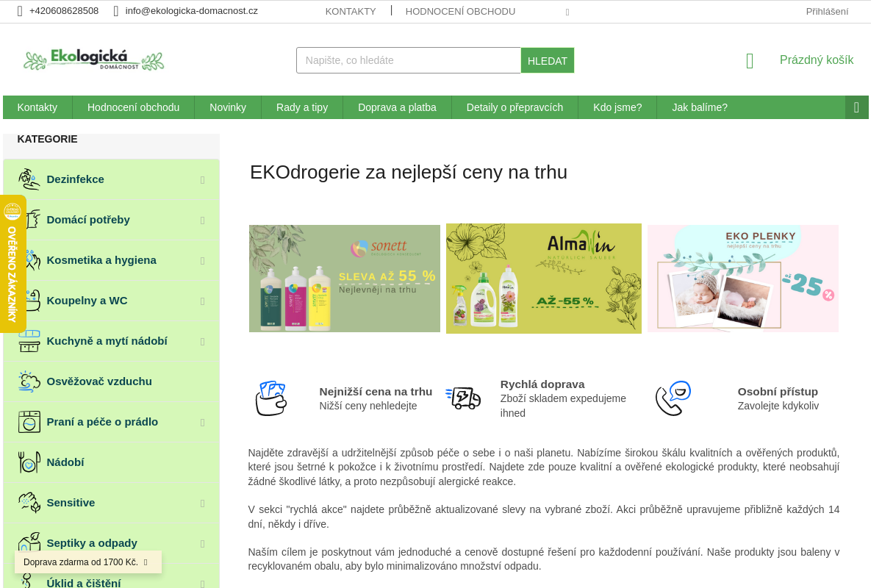Click the Koupelny a WC bathtub icon
The height and width of the screenshot is (588, 882).
(x=29, y=301)
